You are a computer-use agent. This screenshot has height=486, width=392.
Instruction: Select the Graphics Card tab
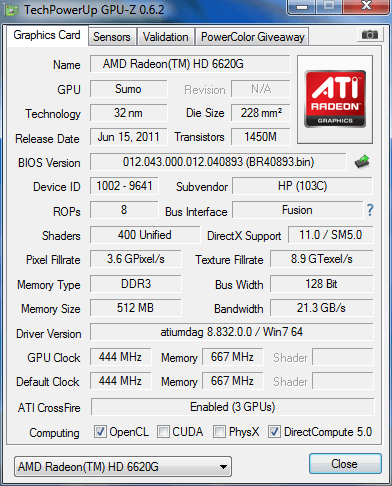click(x=47, y=35)
